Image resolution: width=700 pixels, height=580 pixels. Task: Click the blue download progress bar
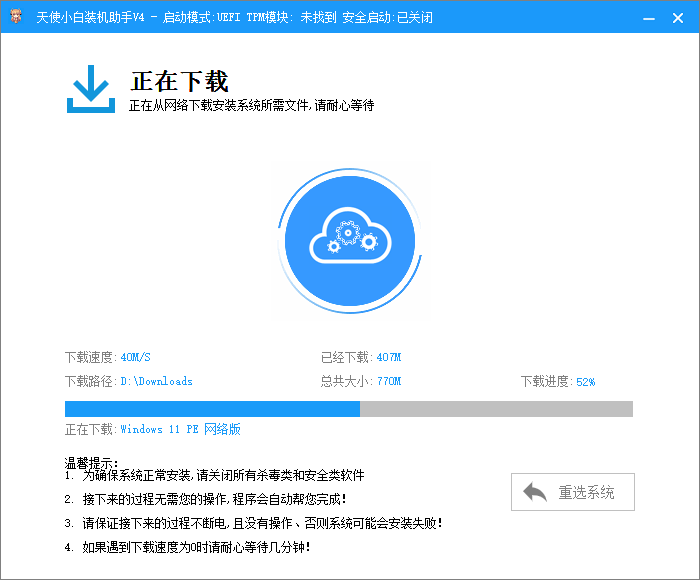[x=349, y=409]
